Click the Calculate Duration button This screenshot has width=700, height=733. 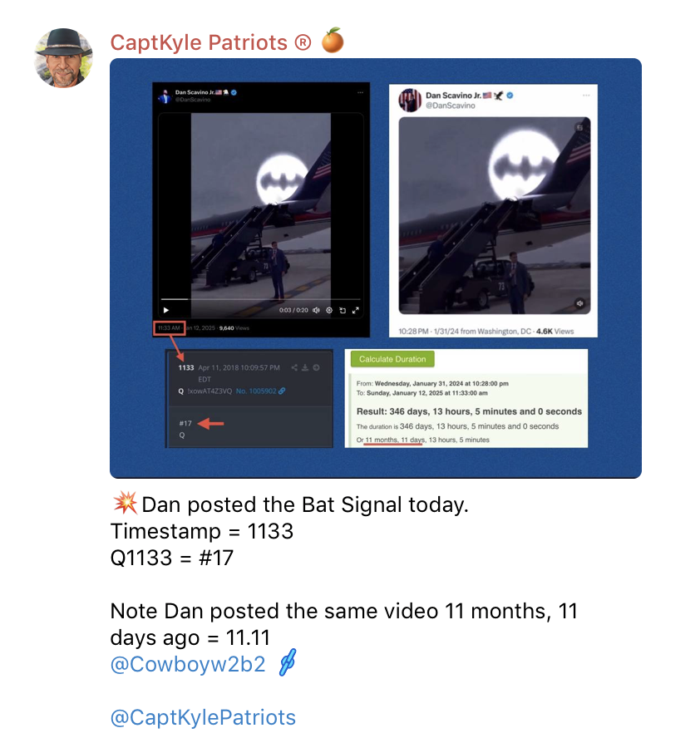coord(392,359)
